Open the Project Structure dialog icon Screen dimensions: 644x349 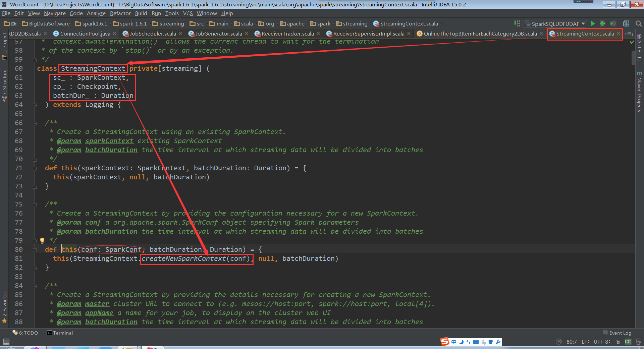tap(626, 23)
